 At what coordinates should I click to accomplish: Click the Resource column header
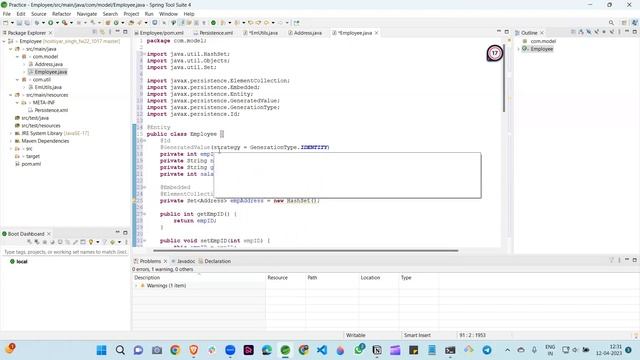[285, 278]
